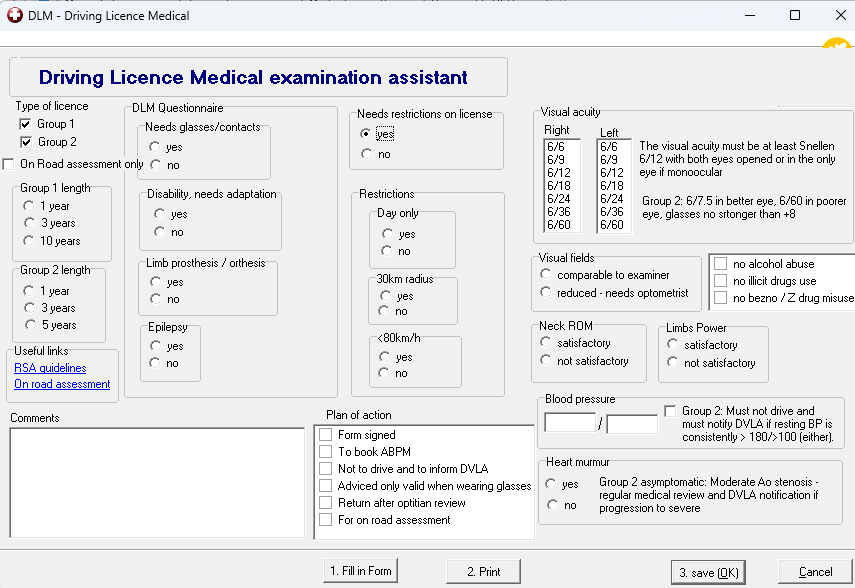Set Needs restrictions on license to no
Viewport: 855px width, 588px height.
coord(367,154)
